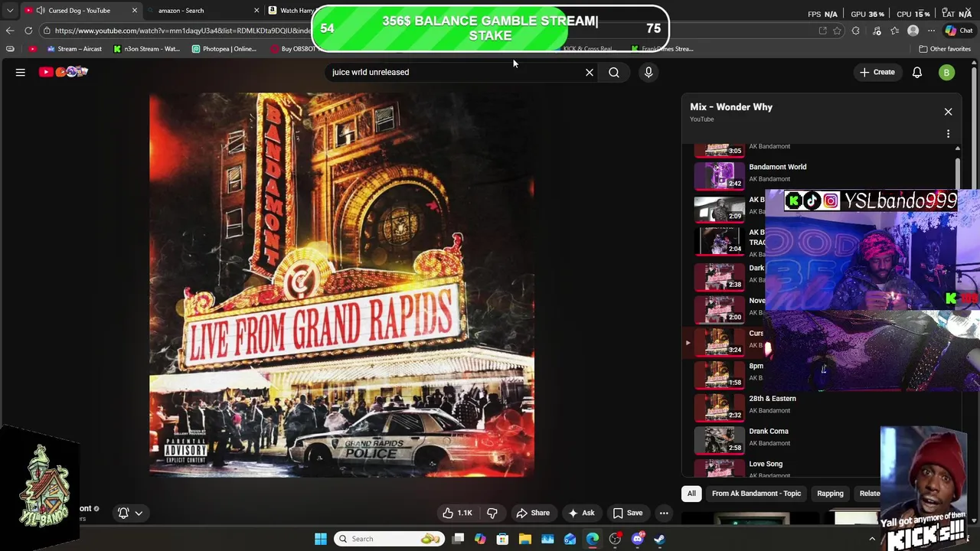Click the Create button
Screen dimensions: 980x551
pyautogui.click(x=877, y=72)
